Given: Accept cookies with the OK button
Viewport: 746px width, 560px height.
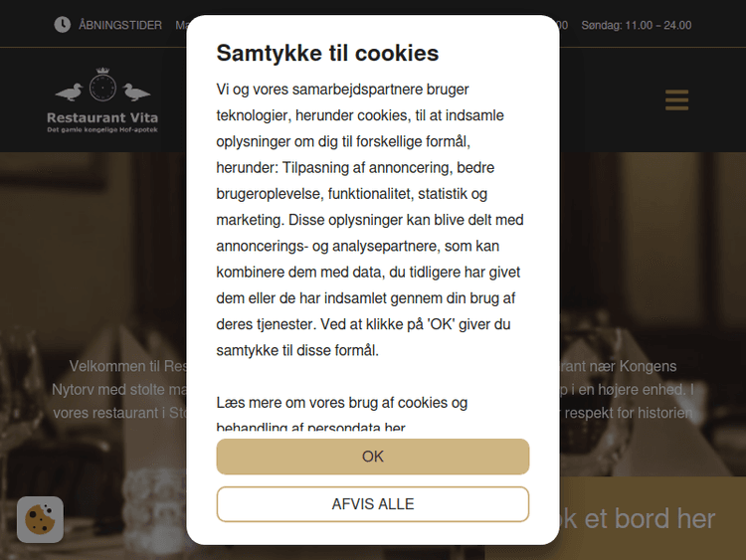Looking at the screenshot, I should (373, 457).
